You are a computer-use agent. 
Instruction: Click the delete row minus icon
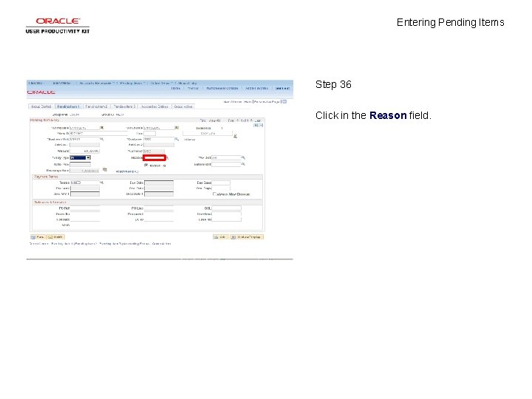tap(261, 125)
